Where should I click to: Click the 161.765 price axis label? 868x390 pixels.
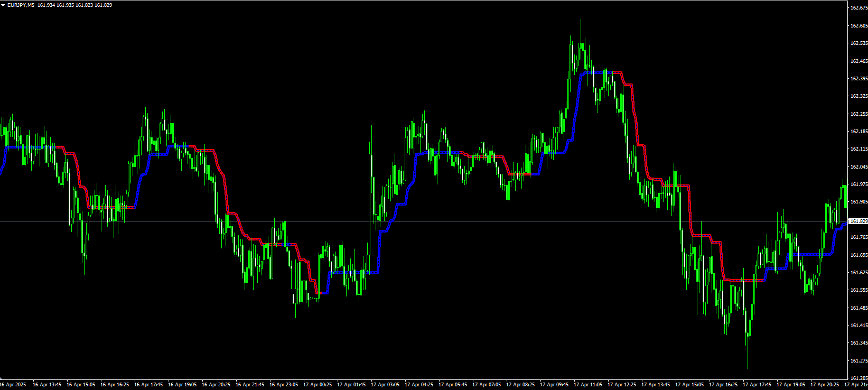point(858,237)
